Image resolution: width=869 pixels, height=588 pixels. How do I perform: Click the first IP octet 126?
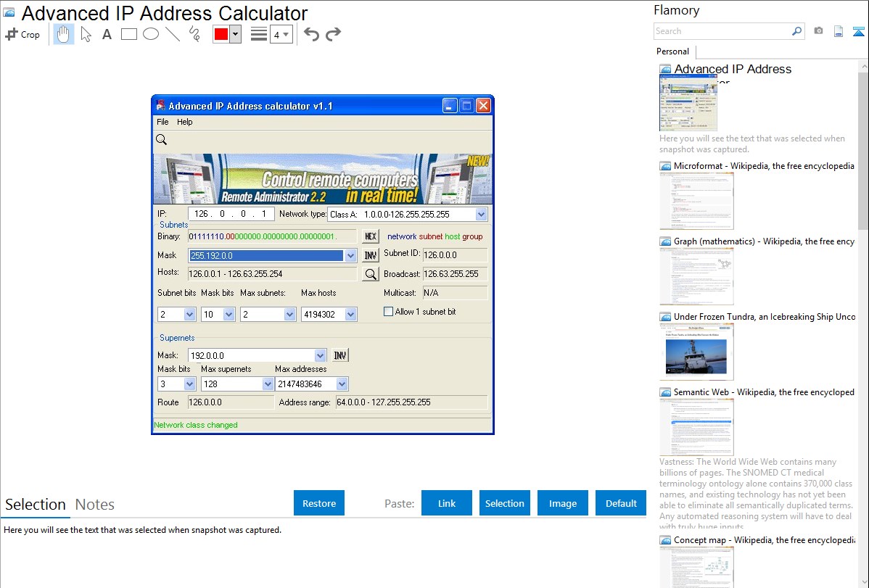pyautogui.click(x=201, y=214)
